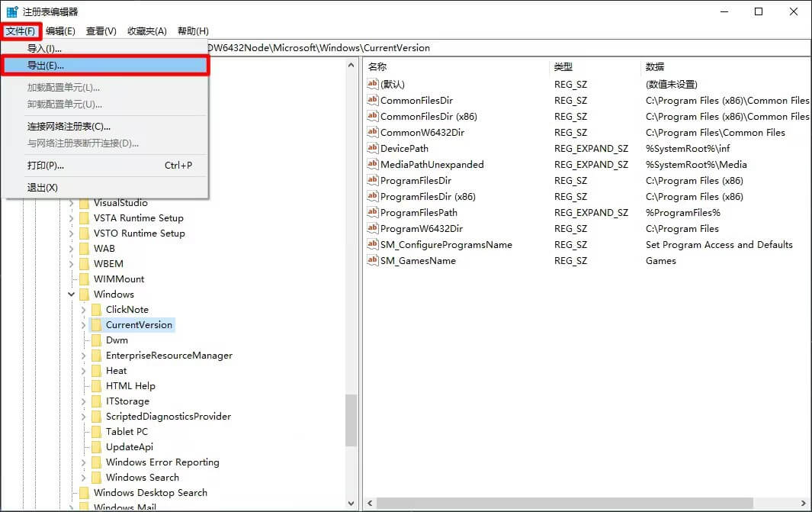Collapse the Windows key in tree
812x512 pixels.
(x=72, y=295)
